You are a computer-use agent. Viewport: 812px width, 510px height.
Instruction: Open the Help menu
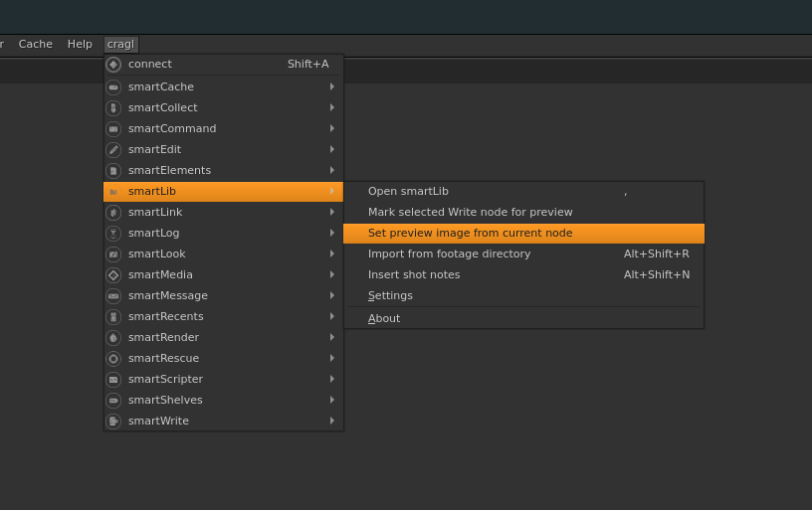pos(80,44)
